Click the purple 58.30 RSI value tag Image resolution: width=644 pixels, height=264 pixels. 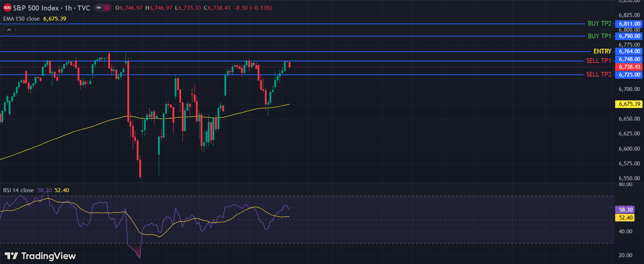(626, 210)
